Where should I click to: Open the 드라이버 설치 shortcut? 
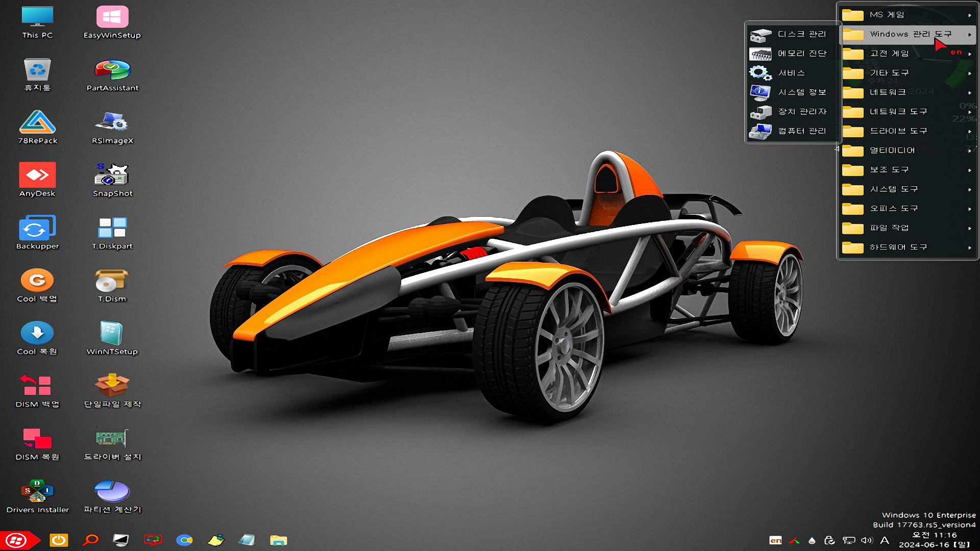(112, 444)
